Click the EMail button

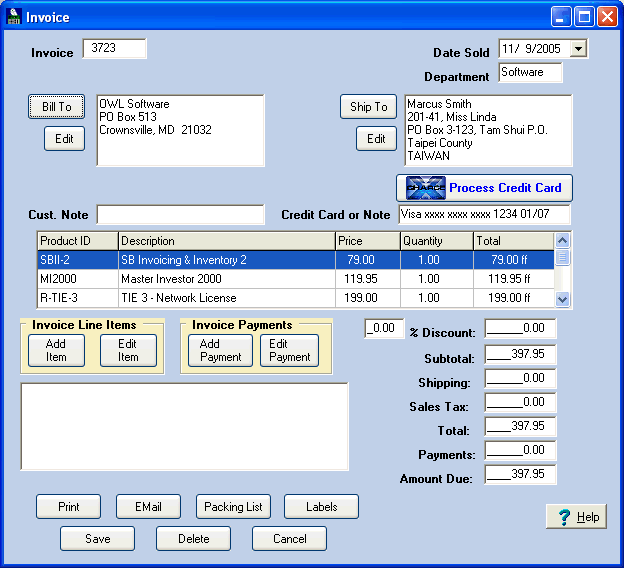coord(148,507)
